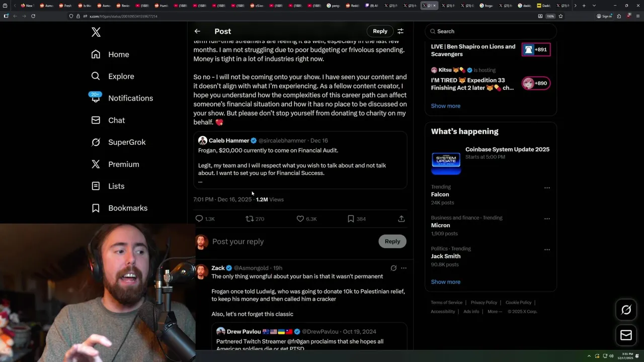Open the floating Grok button
The width and height of the screenshot is (644, 362).
(626, 310)
